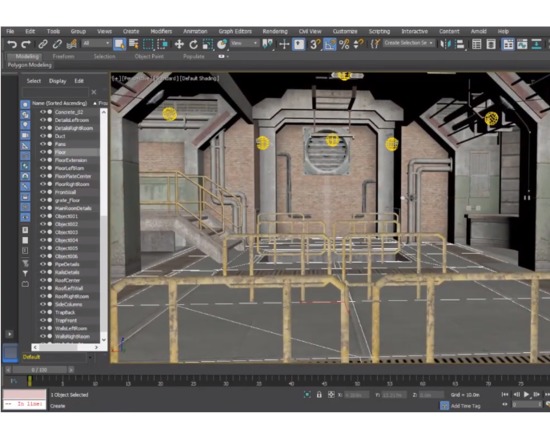This screenshot has width=550, height=440.
Task: Toggle visibility of the RoofCenter object
Action: click(x=43, y=280)
